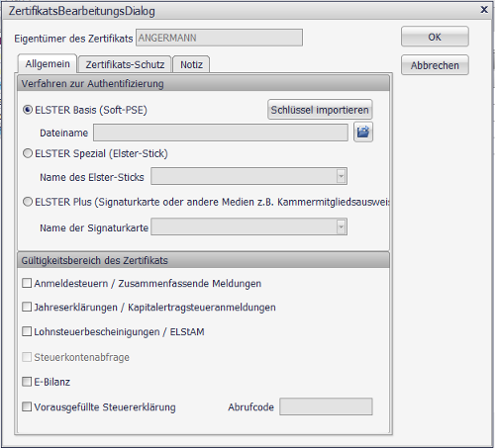The image size is (495, 448).
Task: Open the file browse folder icon
Action: (363, 132)
